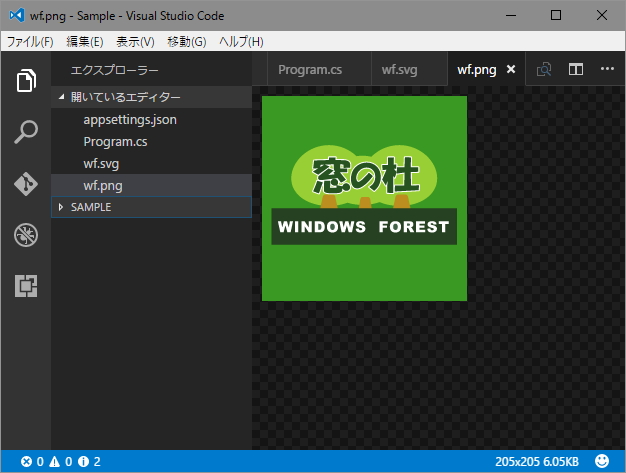The height and width of the screenshot is (473, 626).
Task: Open the 表示(V) menu
Action: click(135, 42)
